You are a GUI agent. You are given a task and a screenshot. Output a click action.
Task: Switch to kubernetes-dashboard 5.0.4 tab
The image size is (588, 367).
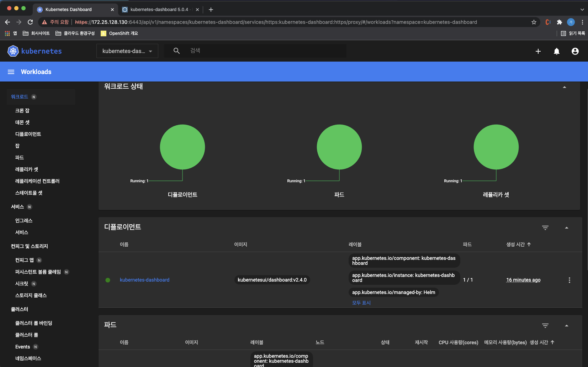pos(160,10)
